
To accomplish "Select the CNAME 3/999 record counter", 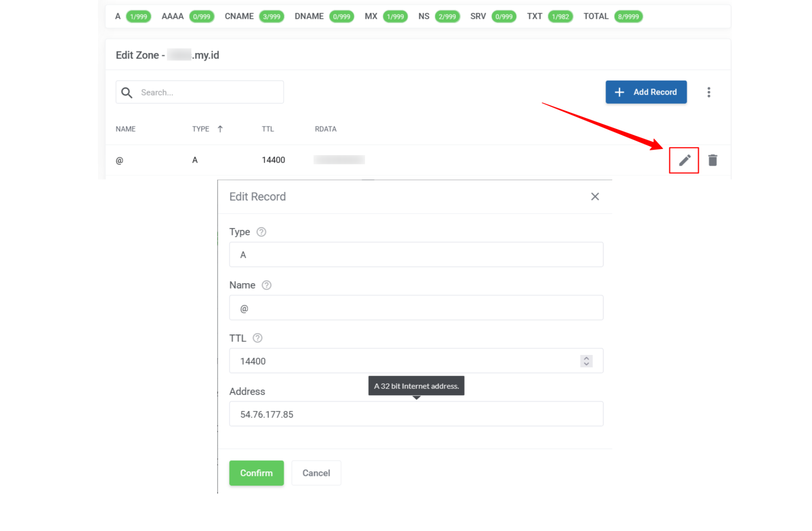I will pos(271,17).
